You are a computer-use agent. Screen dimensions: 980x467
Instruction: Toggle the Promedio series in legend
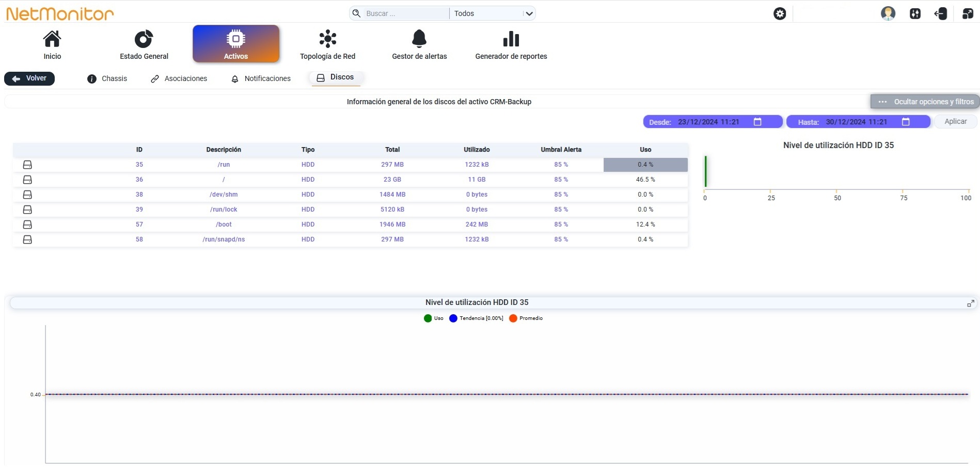pyautogui.click(x=526, y=318)
